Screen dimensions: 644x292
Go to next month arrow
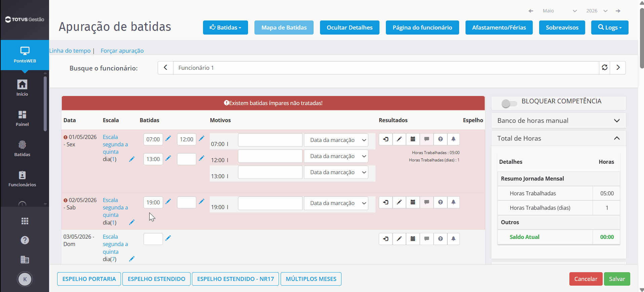pos(618,11)
